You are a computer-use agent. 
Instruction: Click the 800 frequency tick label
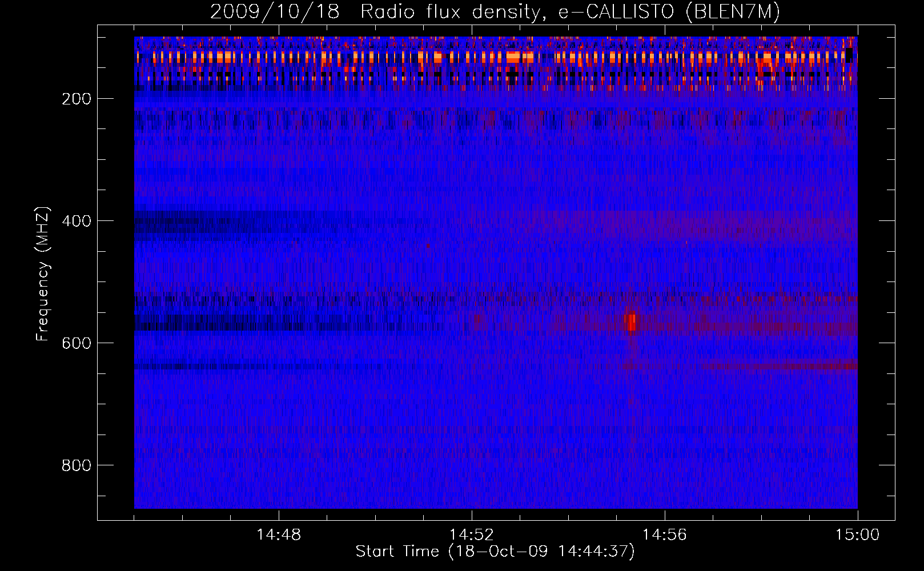pyautogui.click(x=77, y=465)
